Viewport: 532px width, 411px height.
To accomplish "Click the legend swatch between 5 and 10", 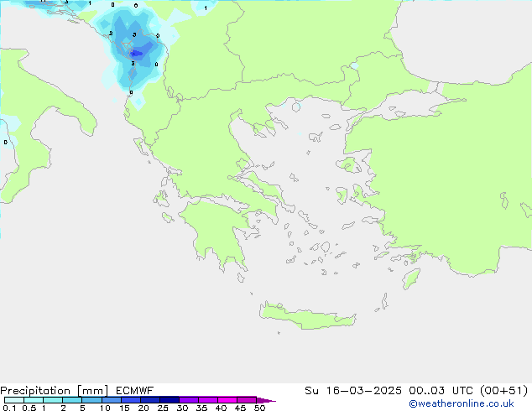I will (91, 400).
